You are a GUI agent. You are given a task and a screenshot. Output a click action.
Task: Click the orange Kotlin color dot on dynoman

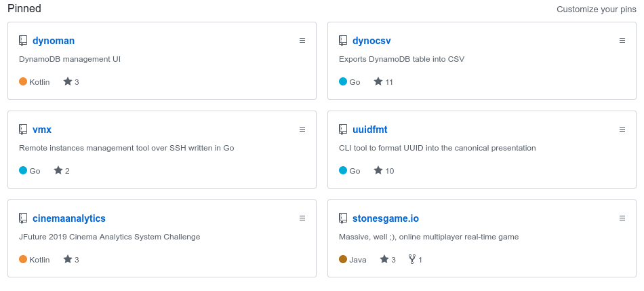pos(23,81)
